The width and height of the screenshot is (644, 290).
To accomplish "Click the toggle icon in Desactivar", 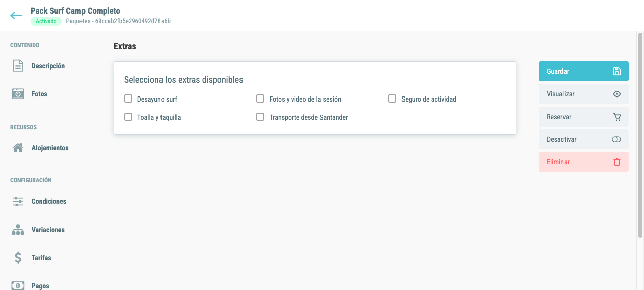I will [x=617, y=139].
